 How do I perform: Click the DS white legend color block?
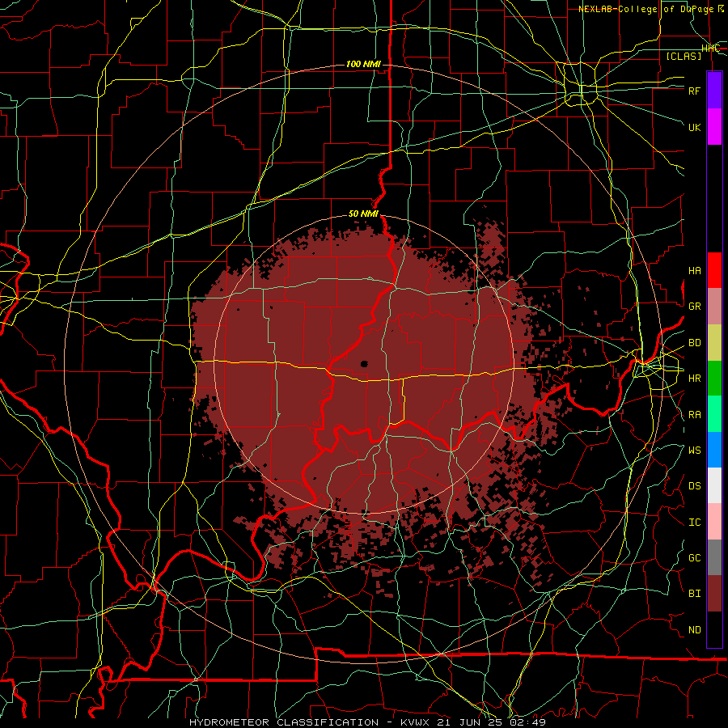(x=714, y=485)
